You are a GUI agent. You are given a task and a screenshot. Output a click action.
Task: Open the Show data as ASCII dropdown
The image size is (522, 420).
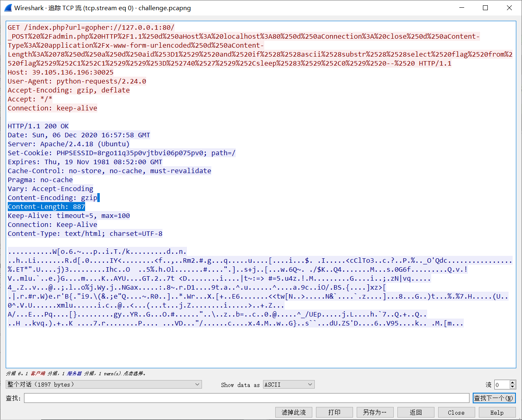(289, 385)
